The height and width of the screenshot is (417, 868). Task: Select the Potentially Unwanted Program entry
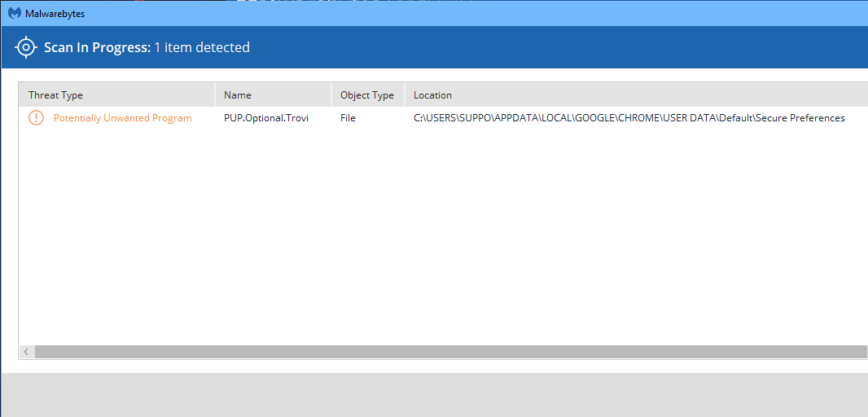pos(123,118)
